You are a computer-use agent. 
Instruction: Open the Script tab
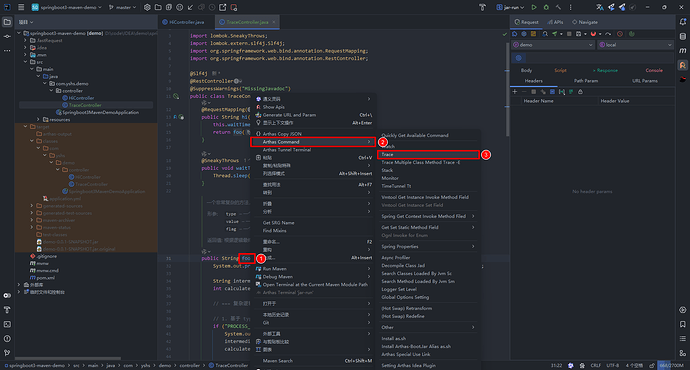560,70
